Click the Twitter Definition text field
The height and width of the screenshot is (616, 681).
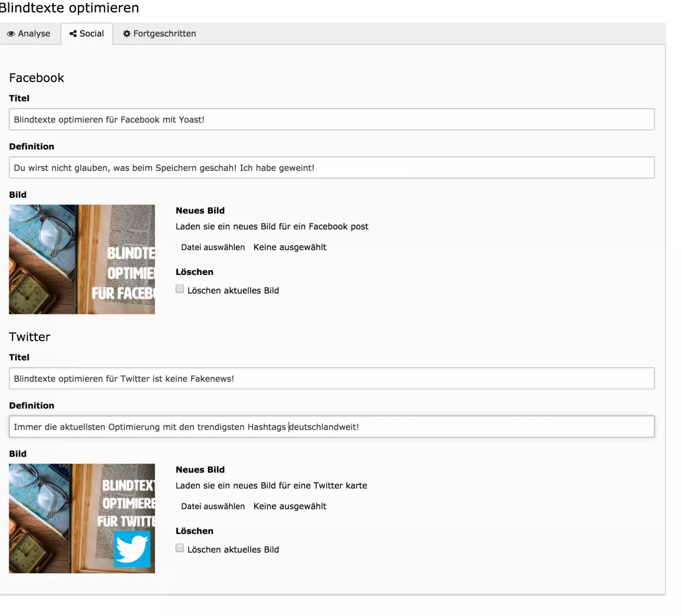331,427
